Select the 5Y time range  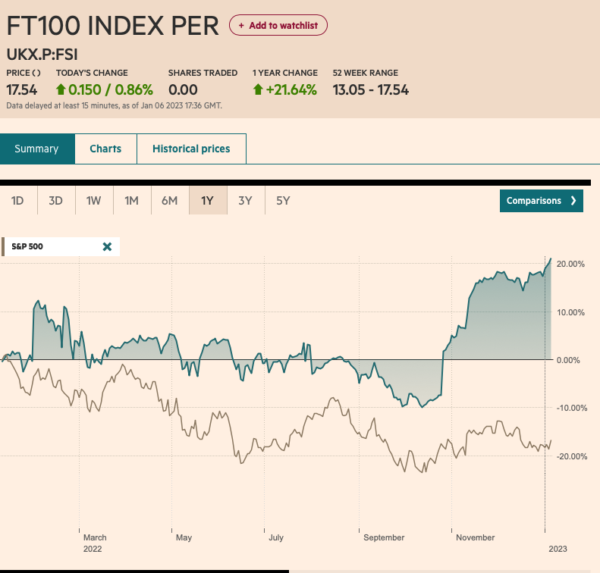click(x=283, y=201)
